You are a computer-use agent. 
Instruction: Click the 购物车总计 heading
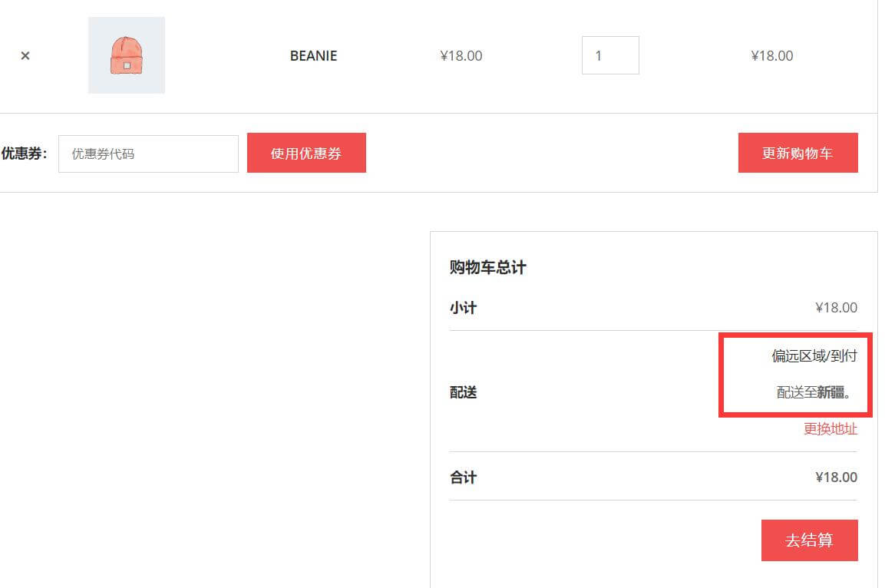click(x=488, y=267)
